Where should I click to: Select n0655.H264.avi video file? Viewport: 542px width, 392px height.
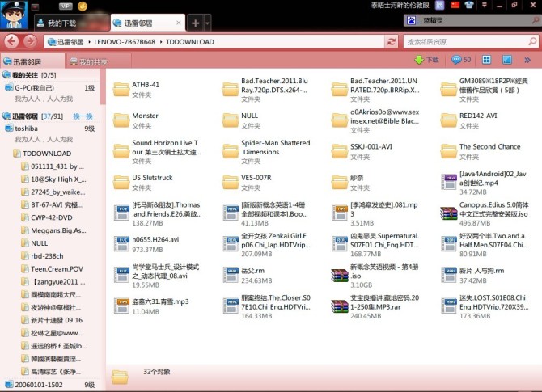(146, 244)
